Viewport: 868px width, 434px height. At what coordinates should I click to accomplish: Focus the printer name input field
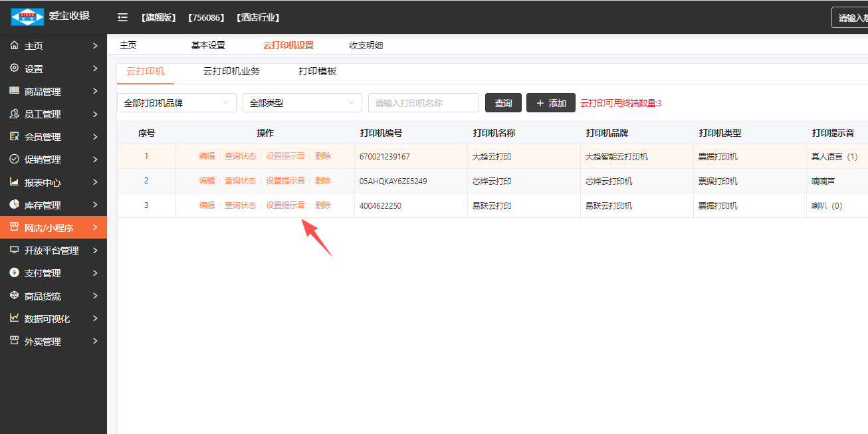point(423,103)
